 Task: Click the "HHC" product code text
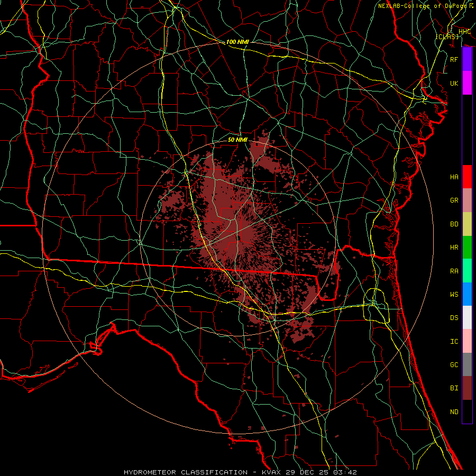tap(464, 32)
